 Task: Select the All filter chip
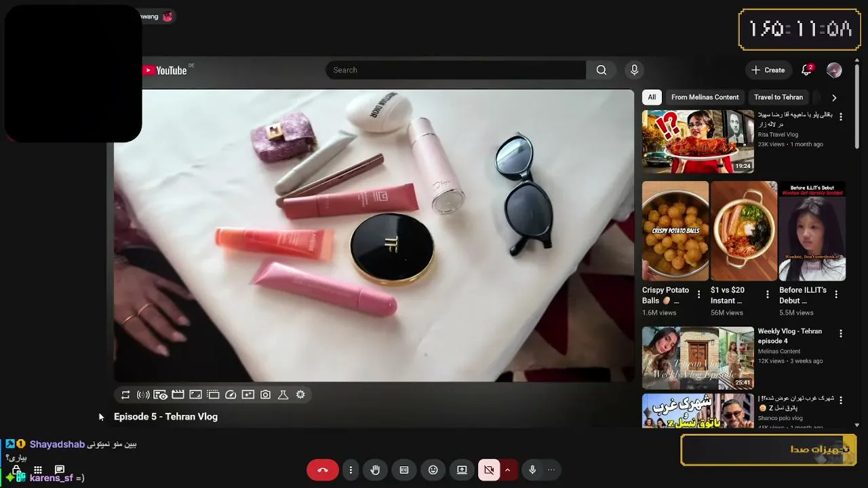[x=652, y=97]
